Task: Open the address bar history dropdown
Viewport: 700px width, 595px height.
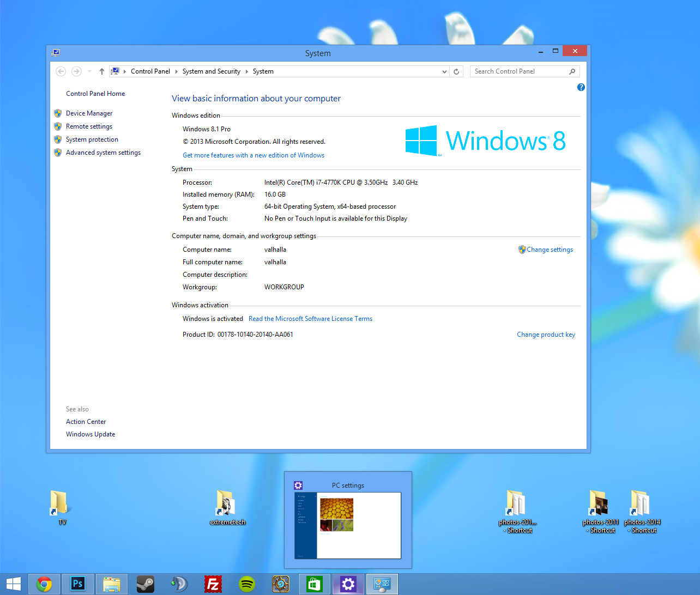Action: click(444, 71)
